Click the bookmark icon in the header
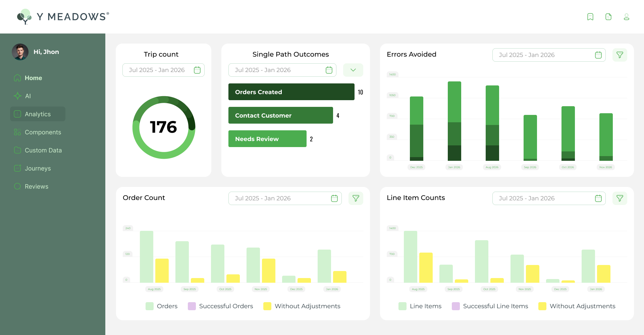This screenshot has width=644, height=335. [x=590, y=17]
